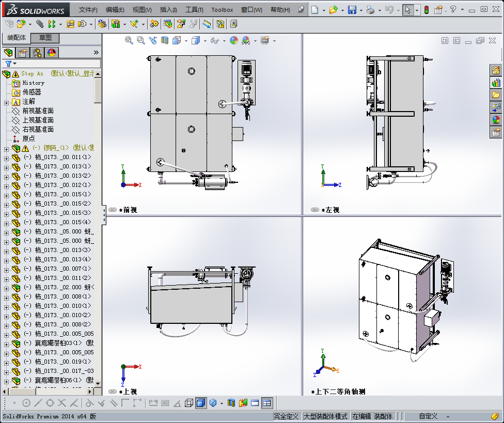Viewport: 504px width, 423px height.
Task: Click the Move Component icon
Action: point(82,24)
